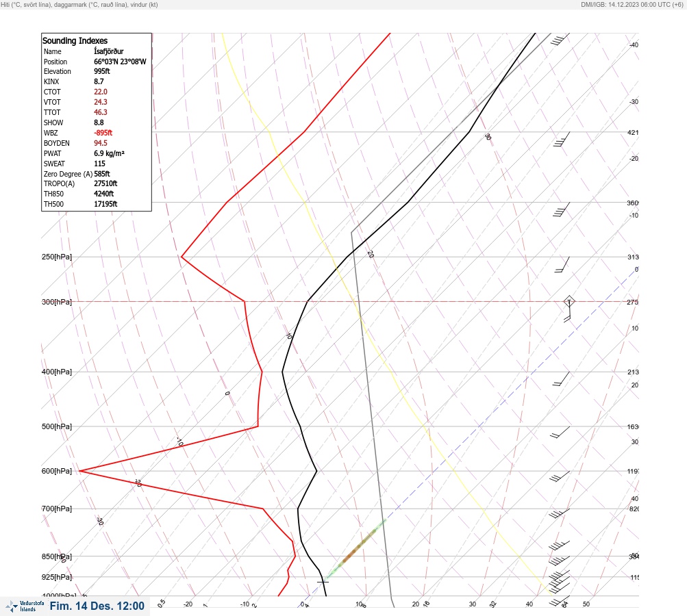Select station name 'Ísafjörður'
Image resolution: width=687 pixels, height=616 pixels.
point(109,51)
